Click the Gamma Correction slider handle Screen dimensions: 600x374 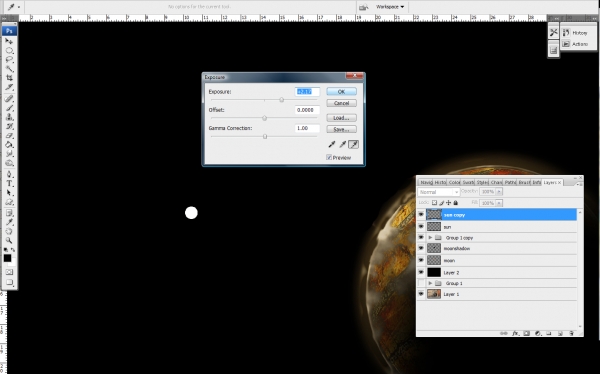click(265, 136)
